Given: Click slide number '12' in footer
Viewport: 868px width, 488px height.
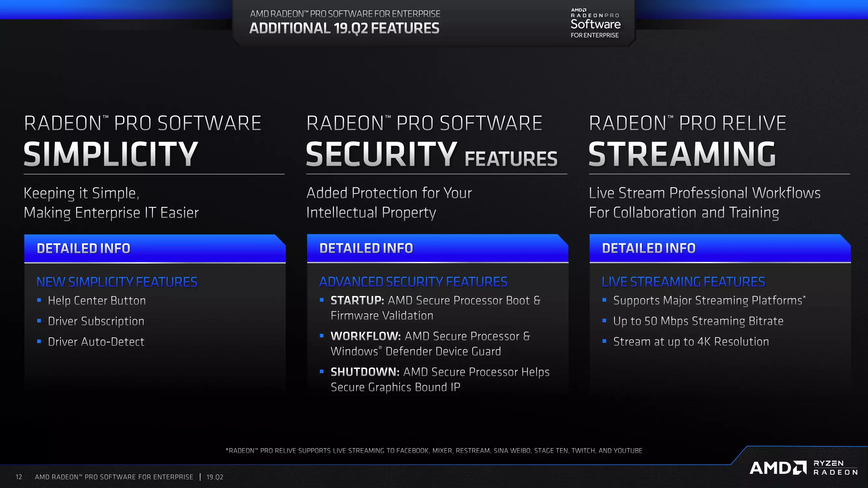Looking at the screenshot, I should tap(19, 477).
